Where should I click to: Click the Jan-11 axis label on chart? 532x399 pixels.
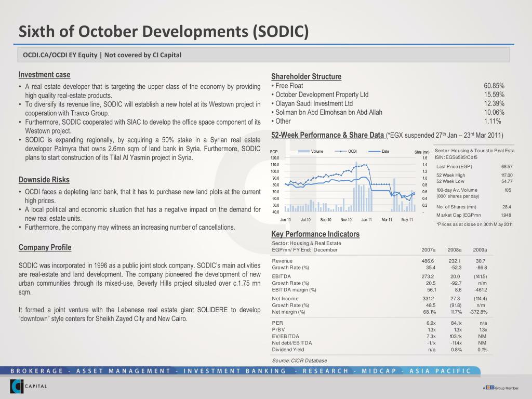[366, 220]
